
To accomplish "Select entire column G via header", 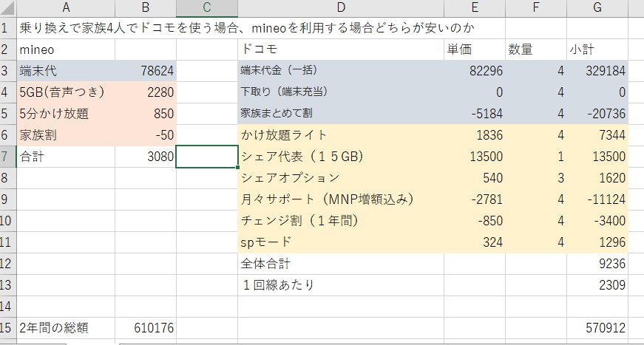I will (597, 8).
